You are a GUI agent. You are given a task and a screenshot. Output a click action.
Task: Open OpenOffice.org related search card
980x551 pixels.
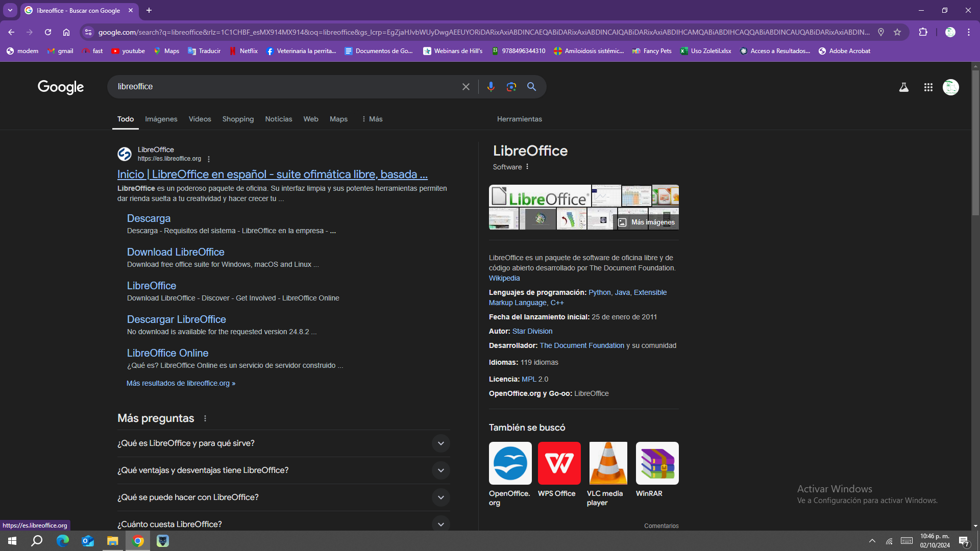(510, 474)
